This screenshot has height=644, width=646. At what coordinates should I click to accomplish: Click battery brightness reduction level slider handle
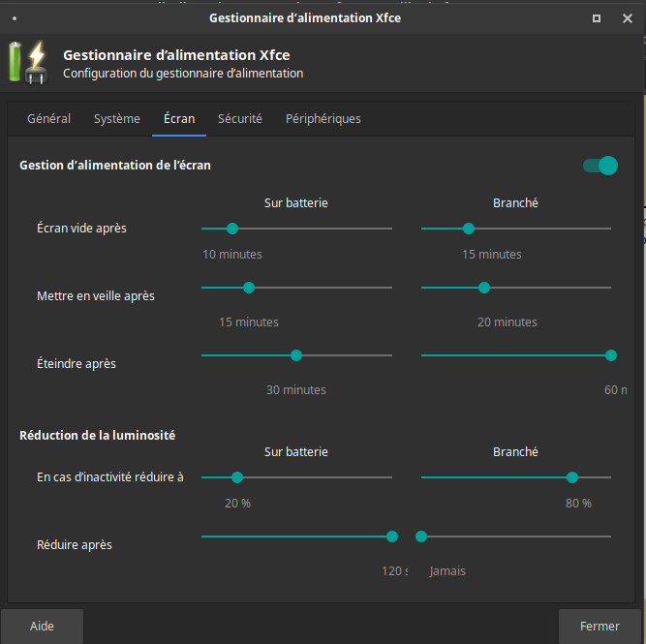(237, 477)
